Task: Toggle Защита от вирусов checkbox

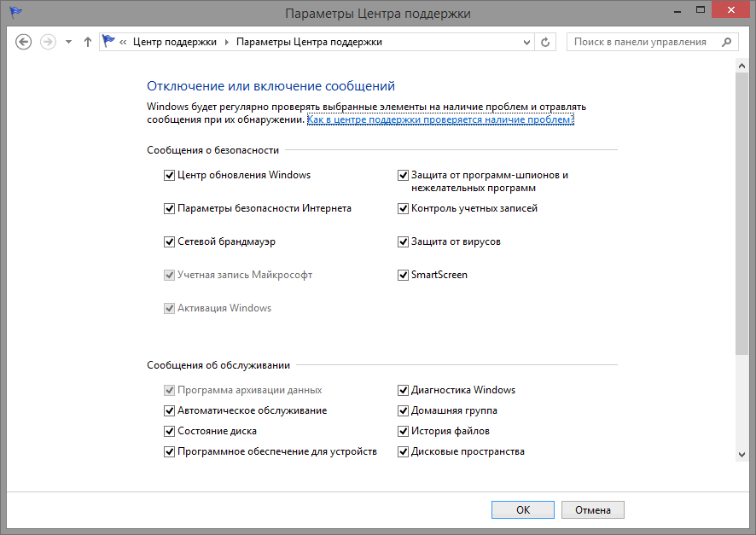Action: coord(404,242)
